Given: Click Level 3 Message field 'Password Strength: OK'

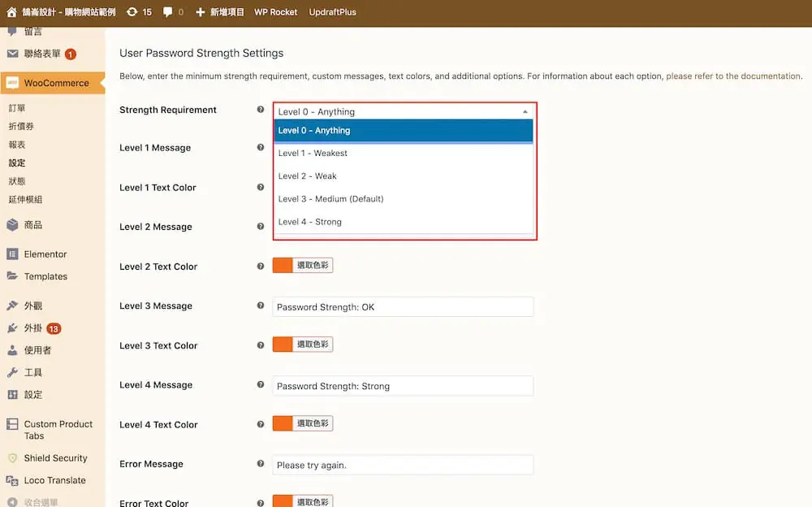Looking at the screenshot, I should (x=403, y=307).
